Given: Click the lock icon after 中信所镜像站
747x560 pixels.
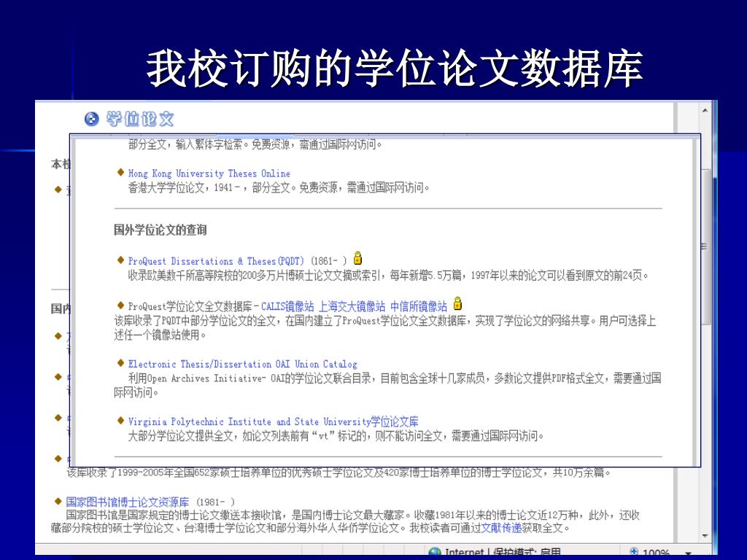Looking at the screenshot, I should coord(458,303).
